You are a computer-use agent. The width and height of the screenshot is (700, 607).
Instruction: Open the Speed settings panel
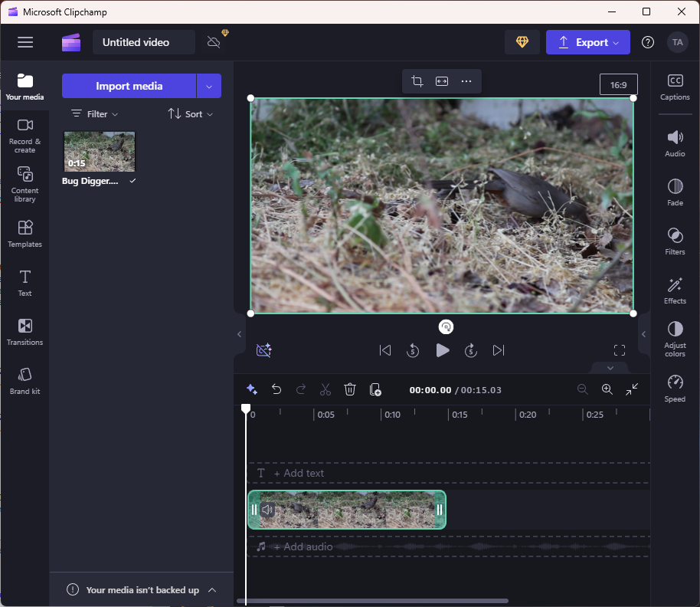coord(675,388)
